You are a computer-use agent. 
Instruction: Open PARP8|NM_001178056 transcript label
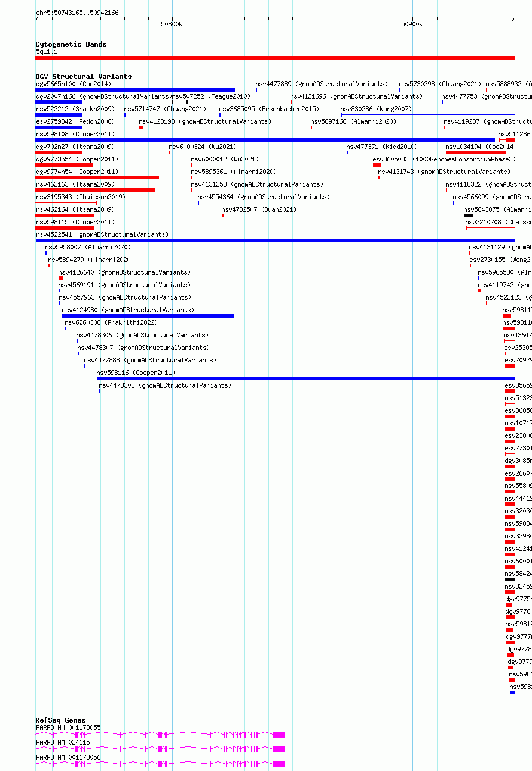click(x=68, y=757)
